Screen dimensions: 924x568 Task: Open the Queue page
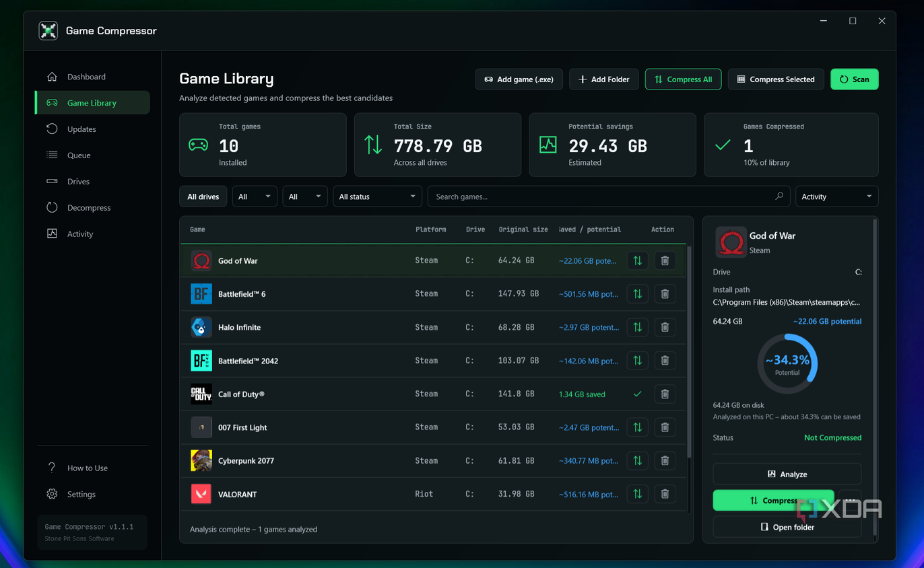pyautogui.click(x=92, y=155)
